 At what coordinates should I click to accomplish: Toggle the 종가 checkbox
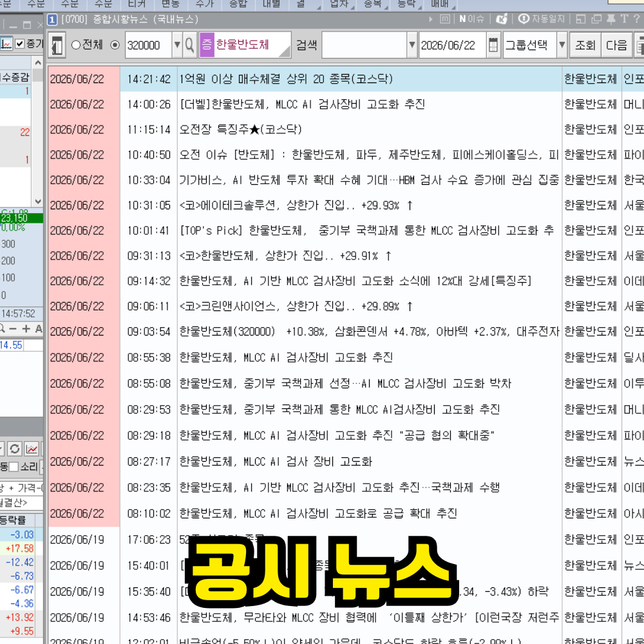(x=19, y=44)
